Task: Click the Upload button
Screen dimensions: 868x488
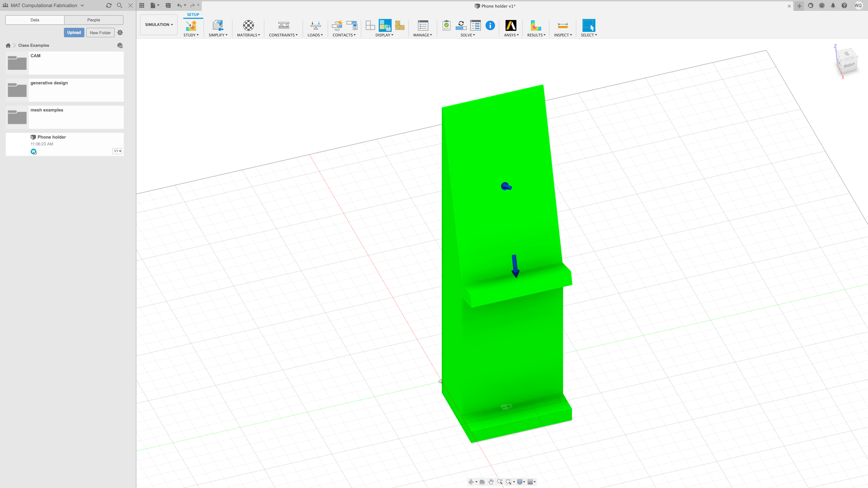Action: (74, 33)
